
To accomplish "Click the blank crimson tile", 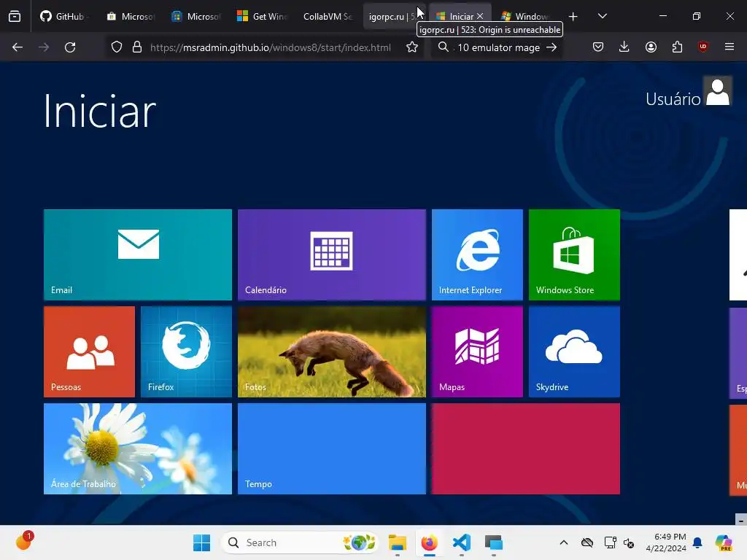I will click(x=525, y=448).
